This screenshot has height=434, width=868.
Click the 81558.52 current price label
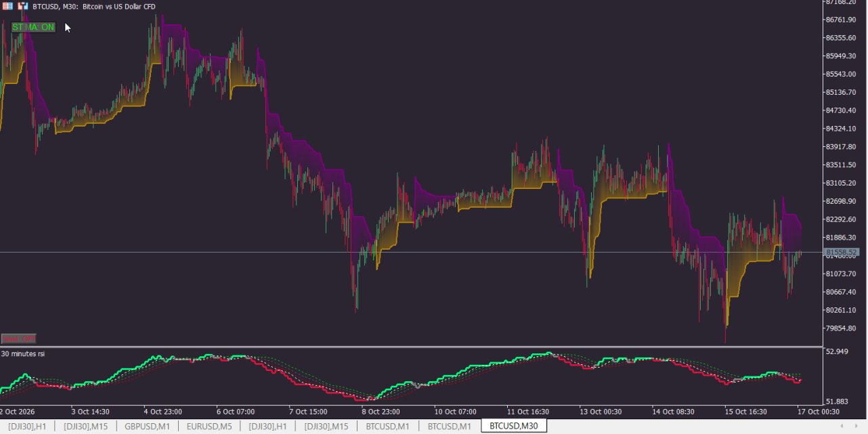(x=842, y=253)
